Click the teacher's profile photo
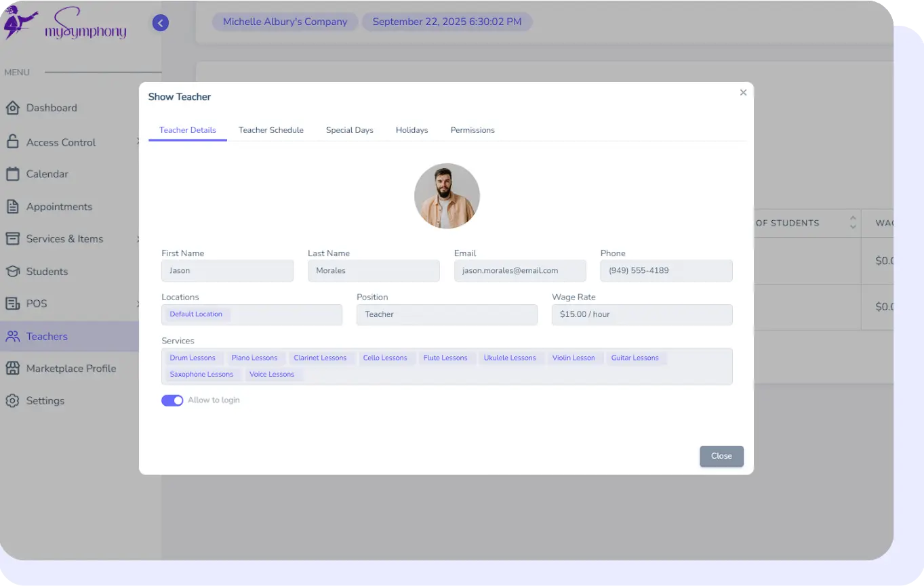This screenshot has height=586, width=924. (447, 196)
